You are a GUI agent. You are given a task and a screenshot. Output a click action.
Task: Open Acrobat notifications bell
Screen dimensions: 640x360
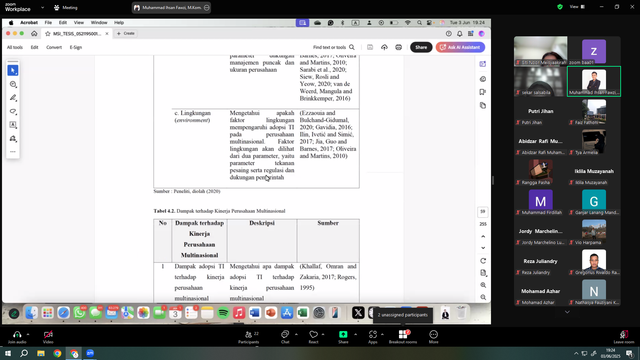pos(460,33)
